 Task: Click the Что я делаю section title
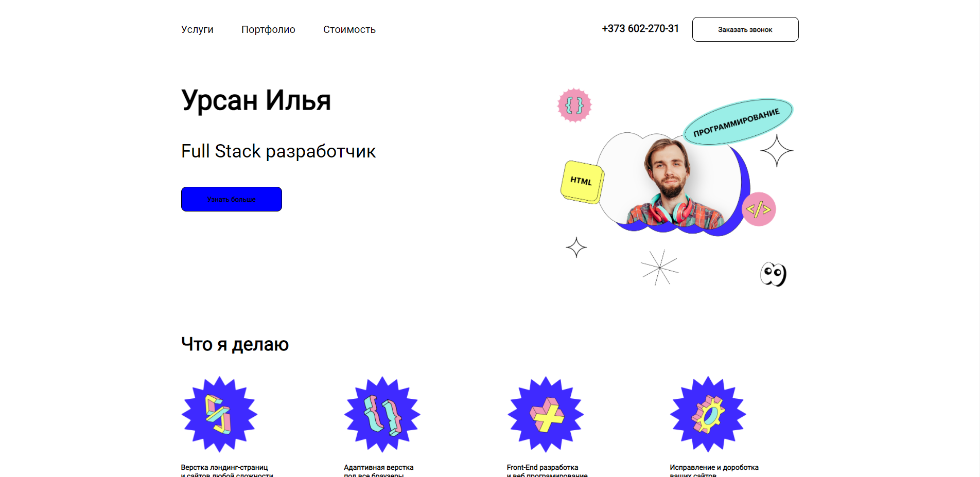[235, 344]
